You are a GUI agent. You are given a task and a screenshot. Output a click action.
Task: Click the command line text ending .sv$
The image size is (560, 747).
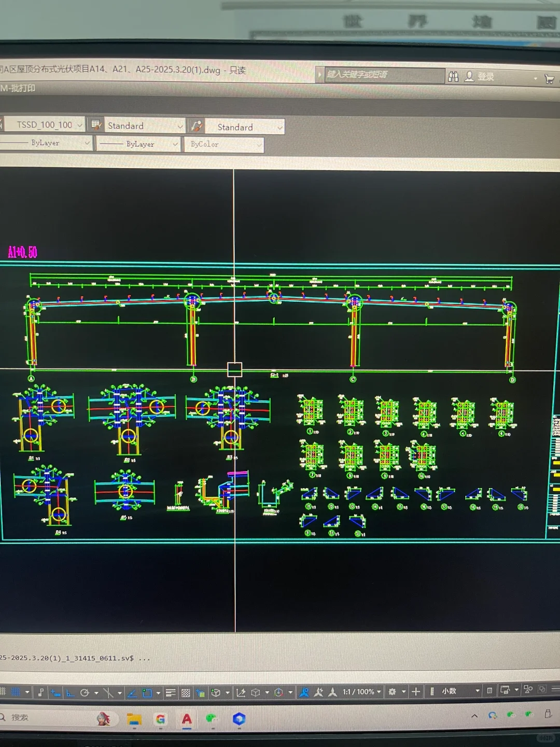[75, 658]
